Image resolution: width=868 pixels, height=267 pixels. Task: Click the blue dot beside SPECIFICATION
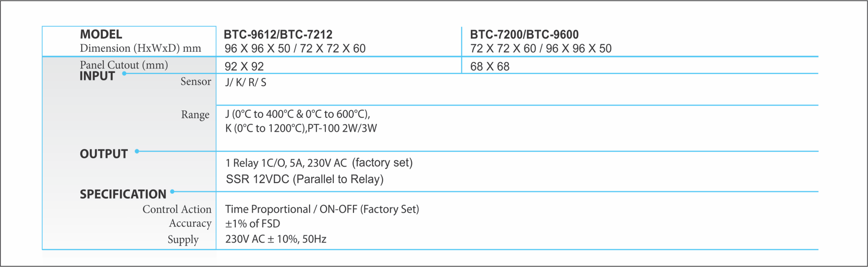tap(172, 192)
